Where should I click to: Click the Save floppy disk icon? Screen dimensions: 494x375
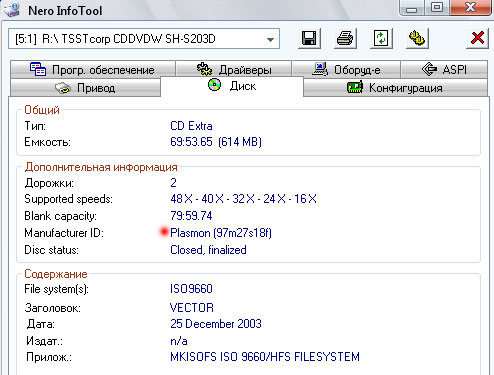[x=309, y=38]
